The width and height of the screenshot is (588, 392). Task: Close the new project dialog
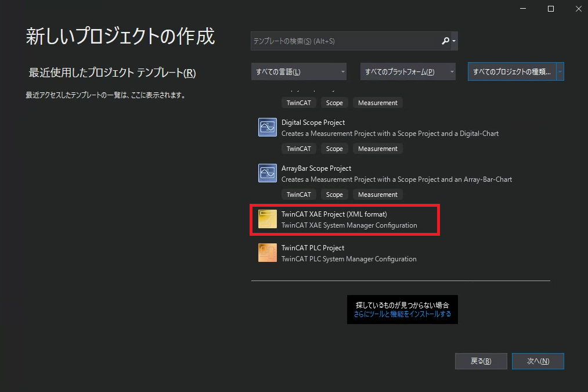[579, 9]
